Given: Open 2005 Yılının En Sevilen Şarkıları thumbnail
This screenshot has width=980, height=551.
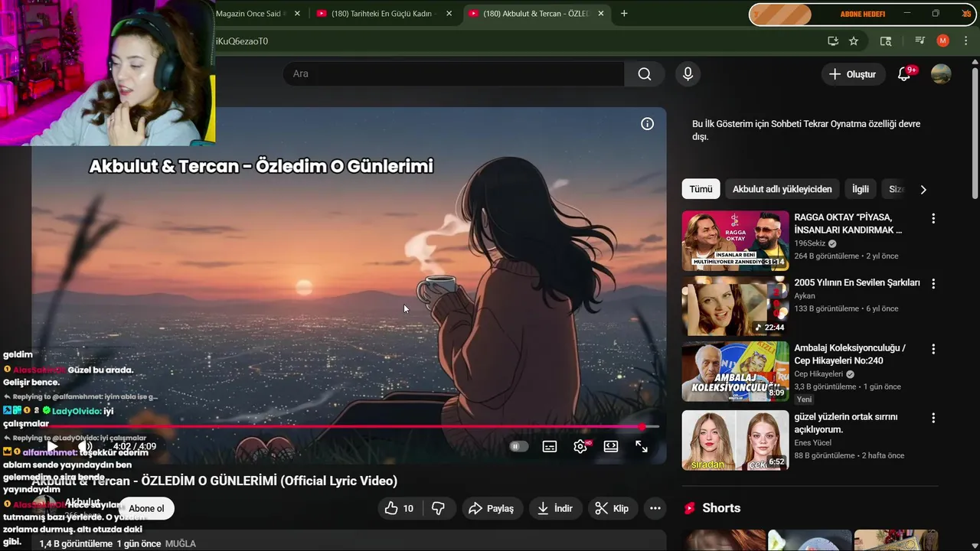Looking at the screenshot, I should pyautogui.click(x=735, y=306).
